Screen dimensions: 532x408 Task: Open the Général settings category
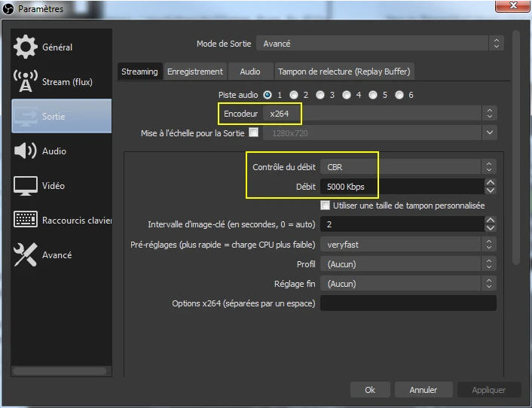pos(61,47)
